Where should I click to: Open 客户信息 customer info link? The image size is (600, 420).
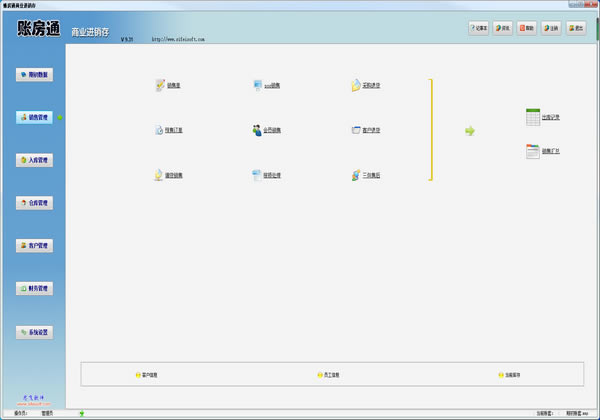[147, 375]
